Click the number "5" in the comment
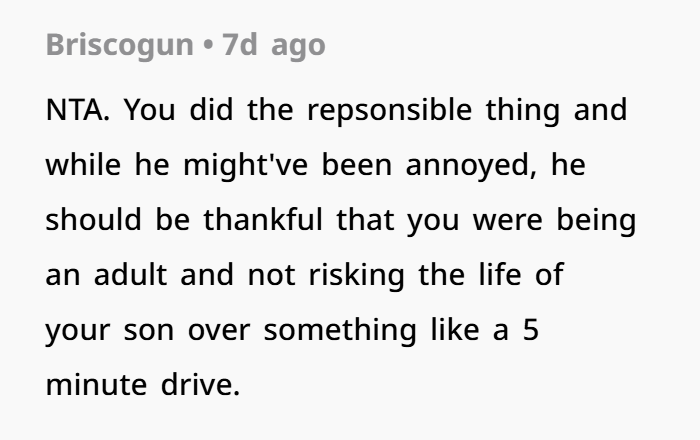Screen dimensions: 700x440 531,329
